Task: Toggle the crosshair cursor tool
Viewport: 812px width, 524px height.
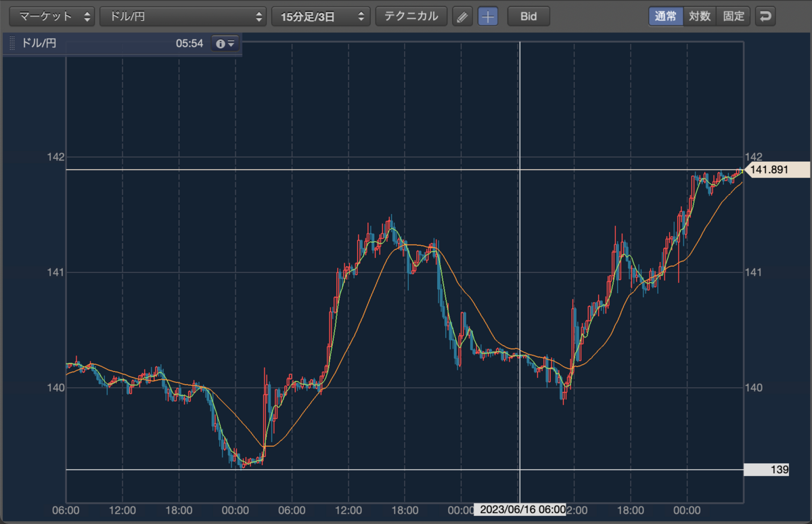Action: click(x=488, y=16)
